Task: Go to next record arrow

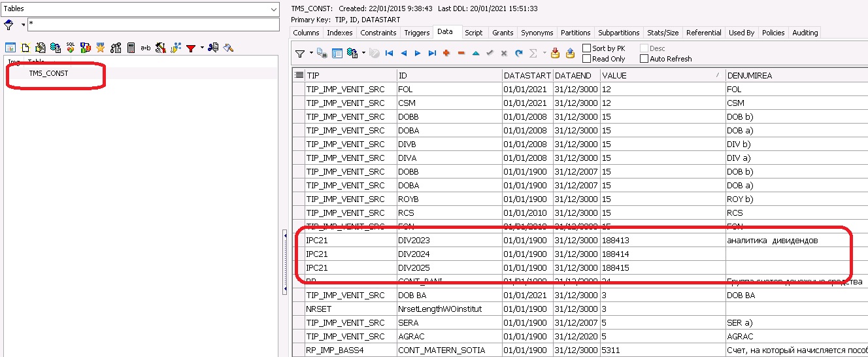Action: [418, 54]
